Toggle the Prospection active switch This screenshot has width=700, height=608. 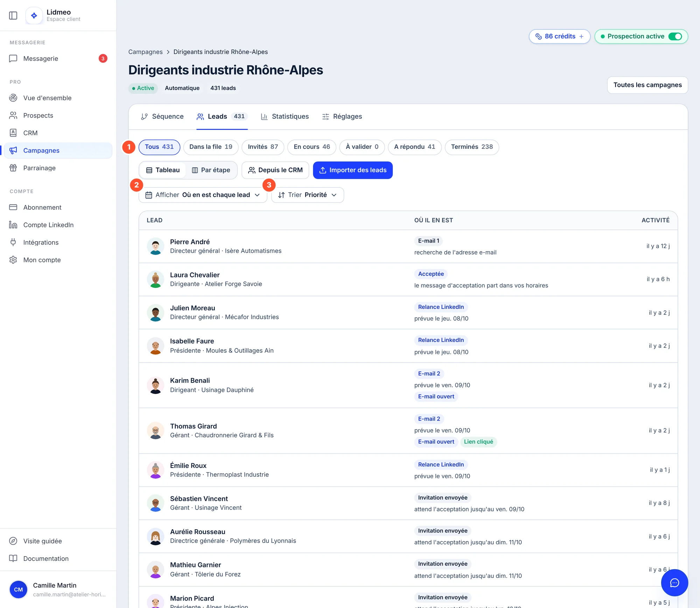tap(675, 36)
